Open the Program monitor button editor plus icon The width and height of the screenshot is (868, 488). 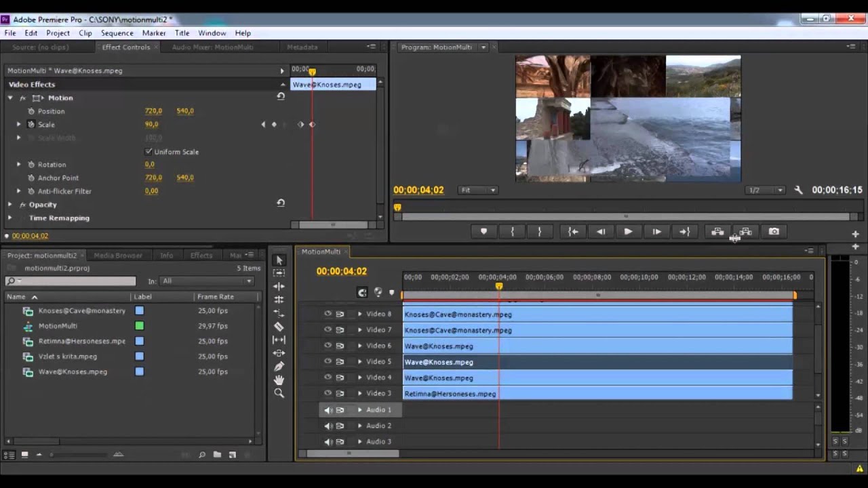tap(855, 234)
